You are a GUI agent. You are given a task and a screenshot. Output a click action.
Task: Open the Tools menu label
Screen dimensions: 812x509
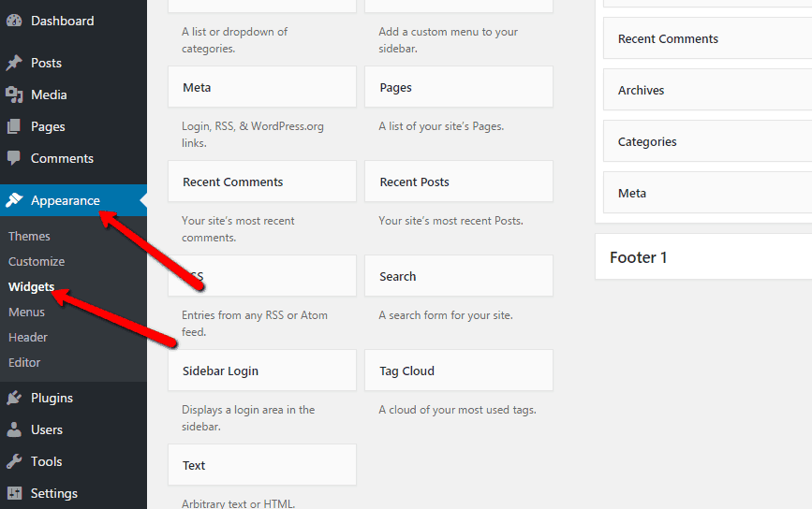pos(46,461)
